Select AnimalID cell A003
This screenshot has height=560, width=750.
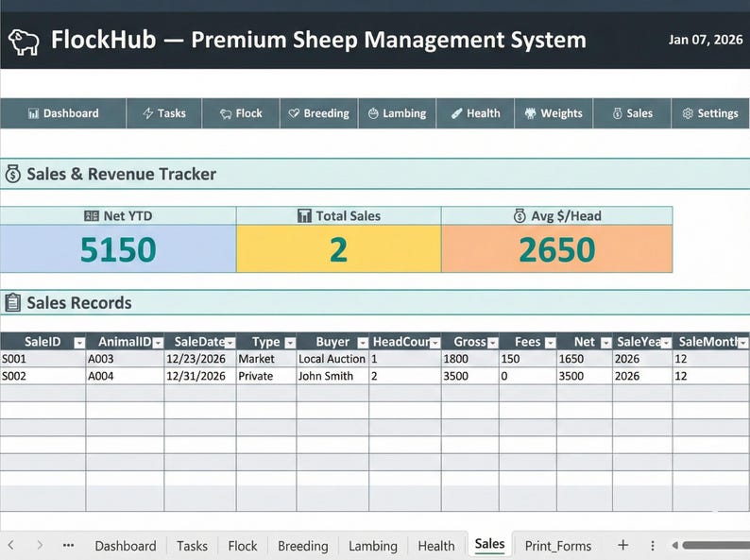126,359
